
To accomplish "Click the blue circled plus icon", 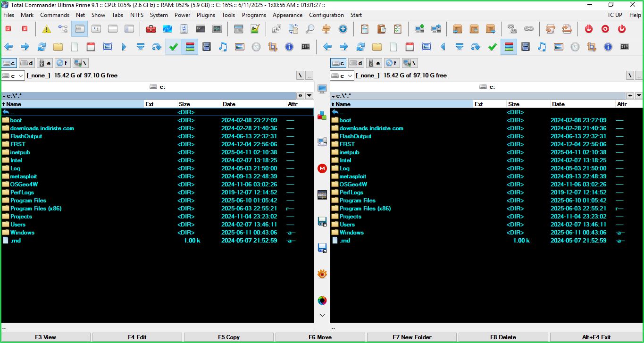I will [343, 29].
